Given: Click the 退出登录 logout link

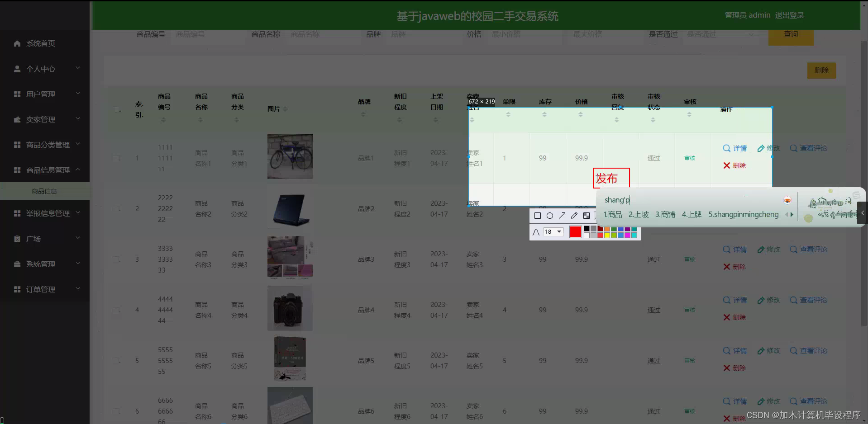Looking at the screenshot, I should click(x=790, y=15).
